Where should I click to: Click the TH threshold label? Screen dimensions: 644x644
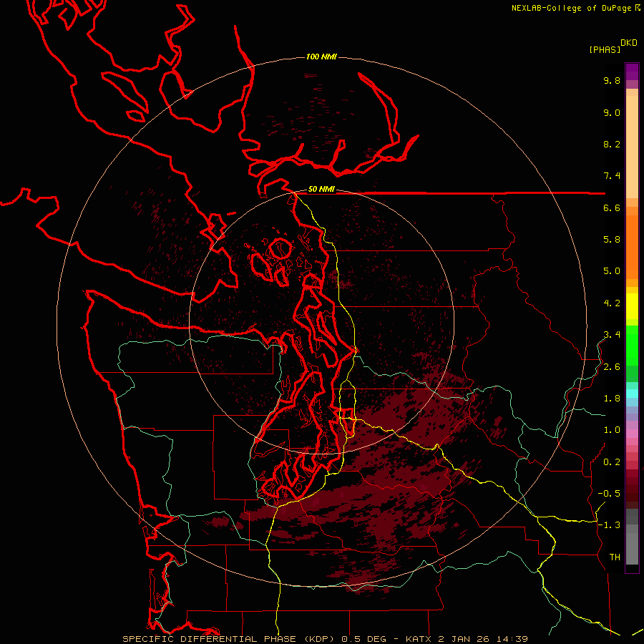click(x=615, y=557)
